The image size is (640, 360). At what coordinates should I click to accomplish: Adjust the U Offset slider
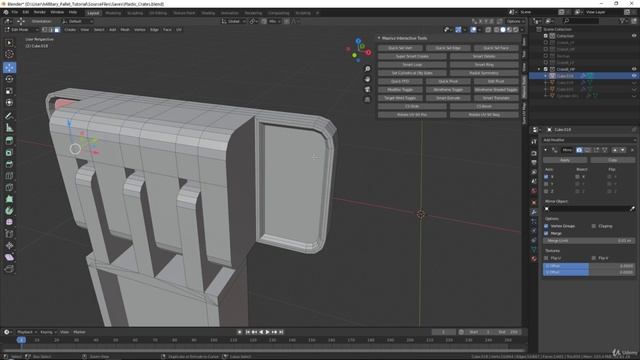coord(589,266)
